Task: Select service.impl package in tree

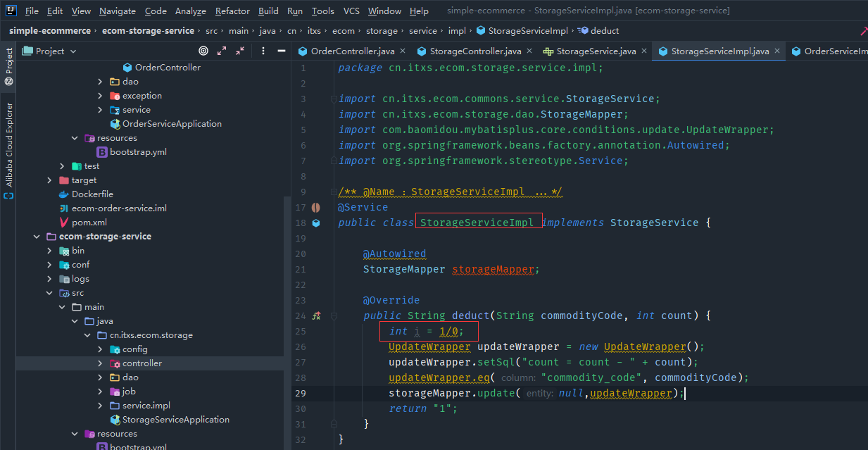Action: coord(146,405)
